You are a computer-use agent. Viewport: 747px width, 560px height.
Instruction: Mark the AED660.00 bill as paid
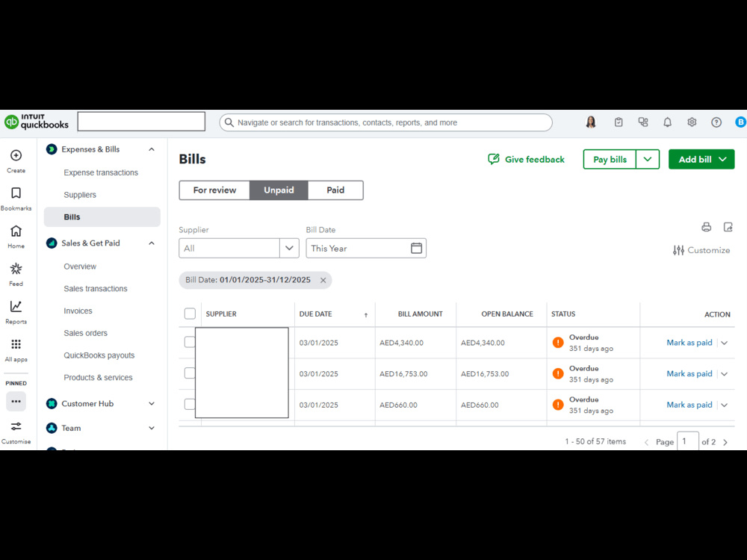(689, 405)
